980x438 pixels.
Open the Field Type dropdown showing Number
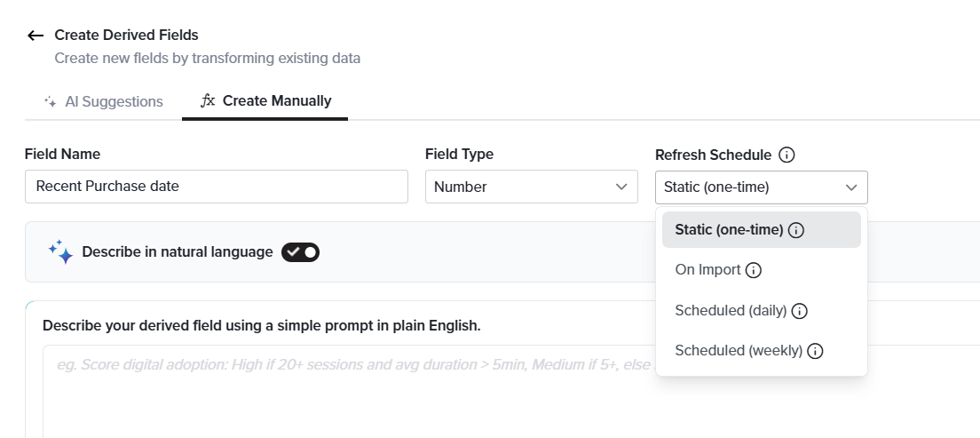531,187
